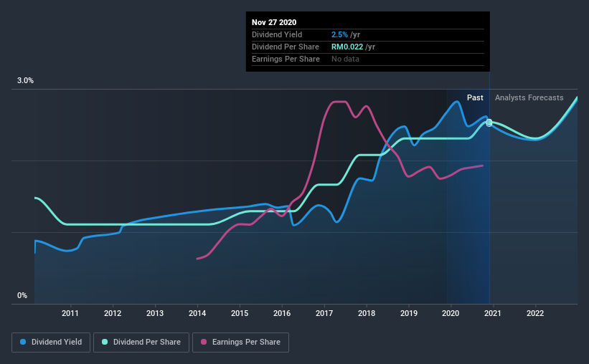The image size is (589, 364).
Task: Click the Dividend Yield row label in tooltip
Action: tap(277, 34)
